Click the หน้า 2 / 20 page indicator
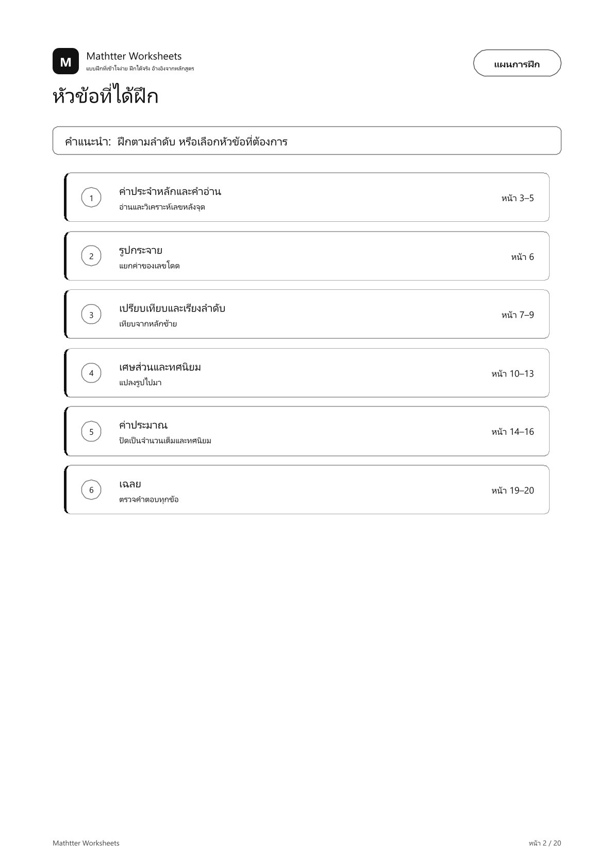The image size is (613, 868). tap(544, 843)
